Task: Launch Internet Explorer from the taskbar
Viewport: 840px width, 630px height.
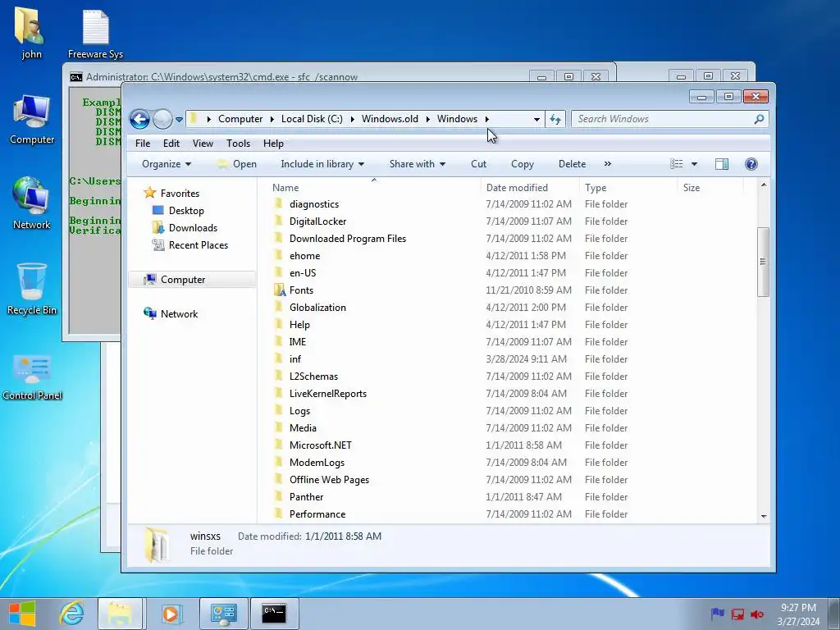Action: [72, 613]
